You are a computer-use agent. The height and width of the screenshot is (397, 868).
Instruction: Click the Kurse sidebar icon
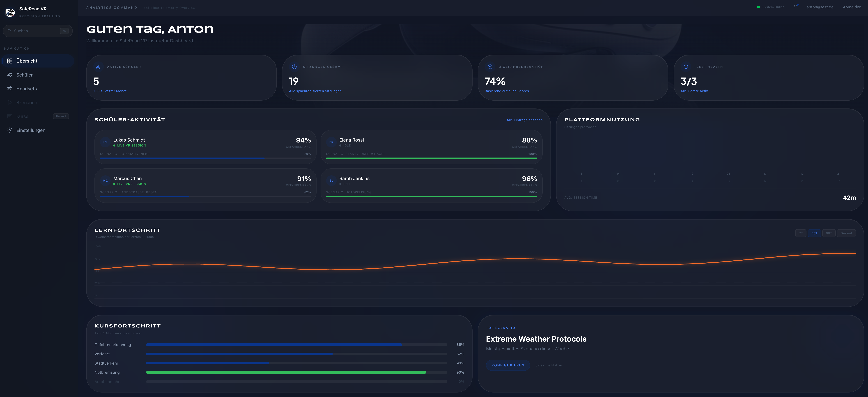click(x=10, y=116)
